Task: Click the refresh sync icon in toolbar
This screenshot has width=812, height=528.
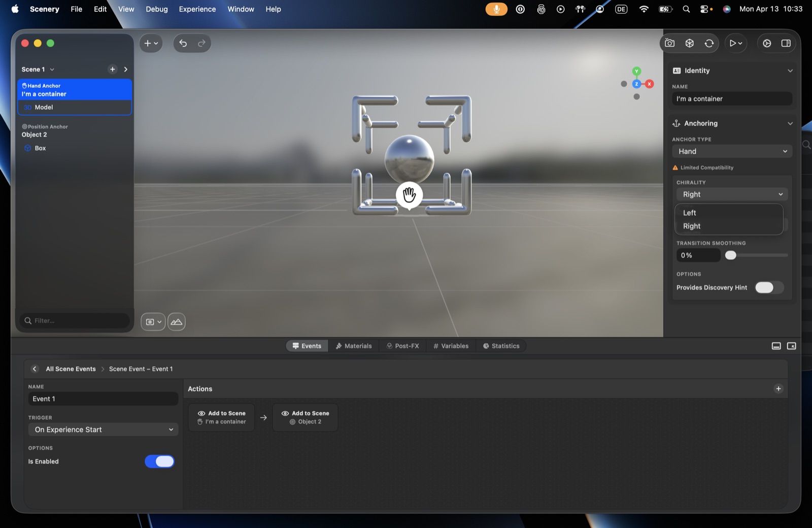Action: pyautogui.click(x=709, y=43)
